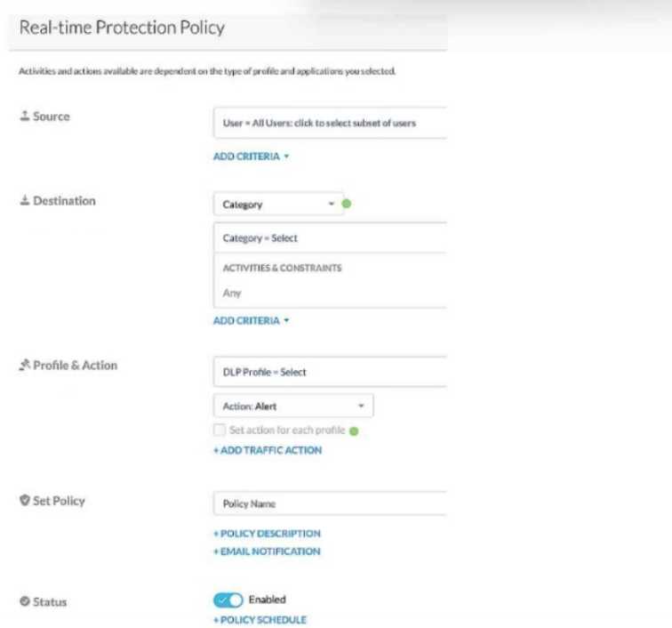Select users in the All Users field
The width and height of the screenshot is (672, 628).
pos(329,123)
